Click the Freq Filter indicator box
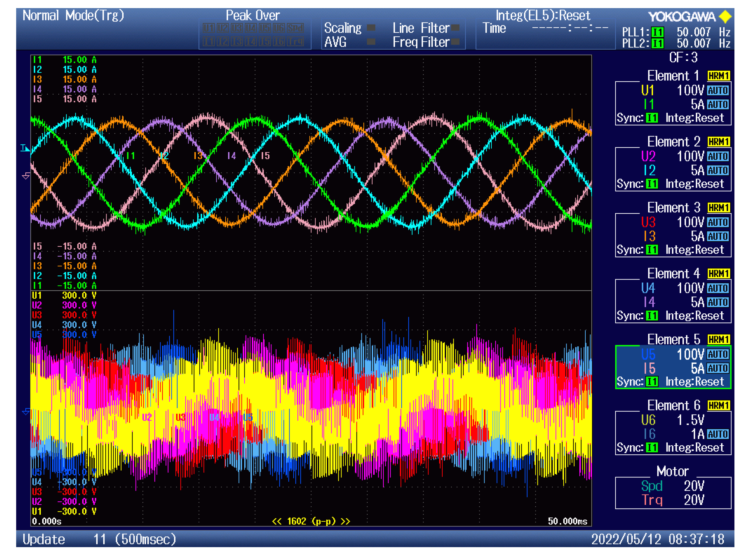 [x=456, y=42]
